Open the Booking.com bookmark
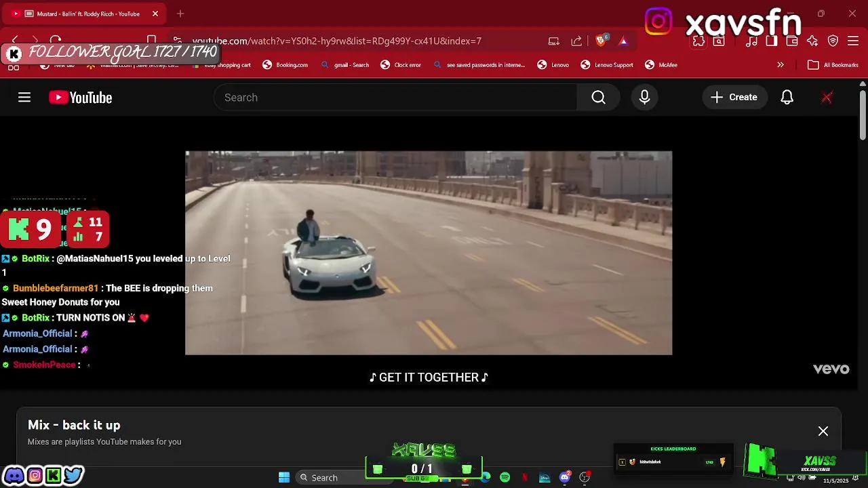The width and height of the screenshot is (868, 488). [285, 65]
